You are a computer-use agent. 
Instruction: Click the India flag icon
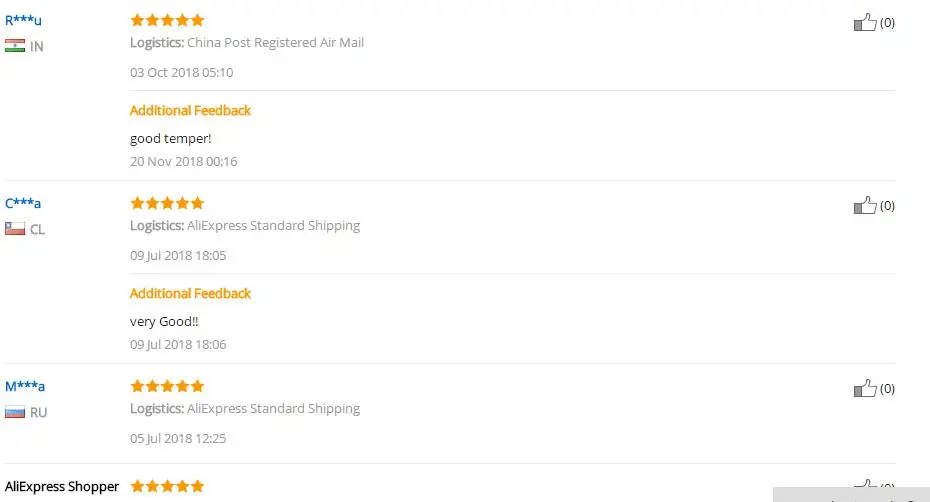tap(15, 46)
